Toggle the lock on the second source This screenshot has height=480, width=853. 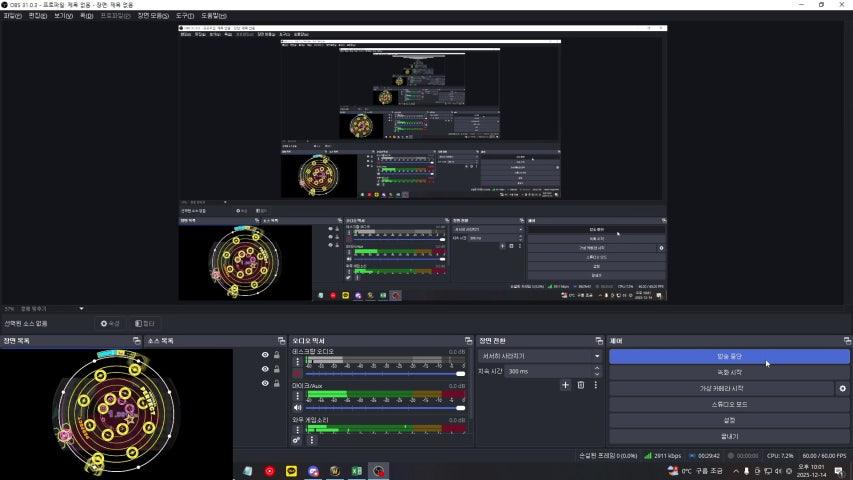(x=277, y=369)
